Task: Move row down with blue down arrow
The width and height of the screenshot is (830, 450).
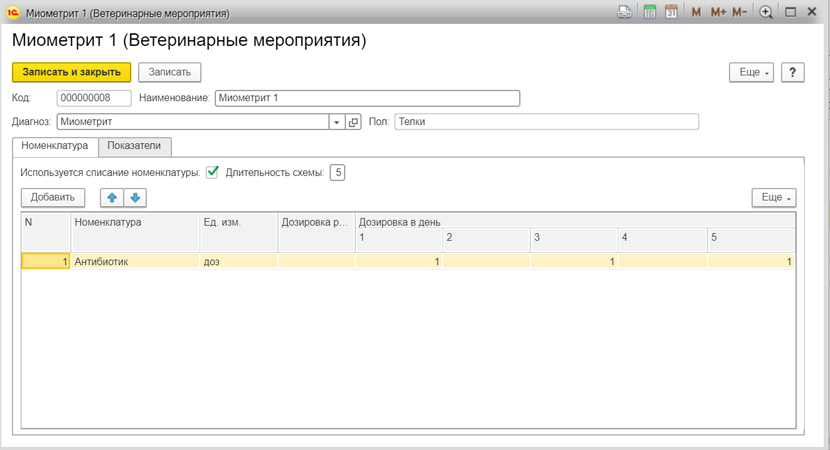Action: coord(135,197)
